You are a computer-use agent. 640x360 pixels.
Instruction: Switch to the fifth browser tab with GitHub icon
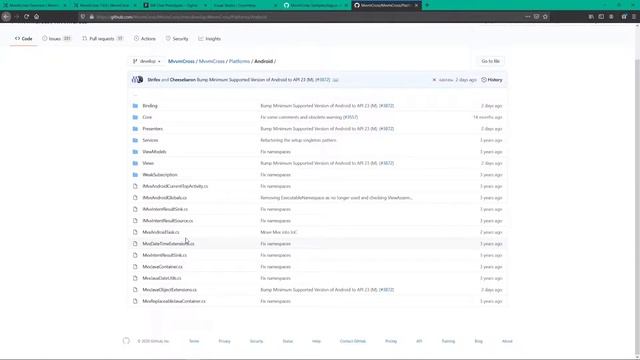click(x=315, y=5)
